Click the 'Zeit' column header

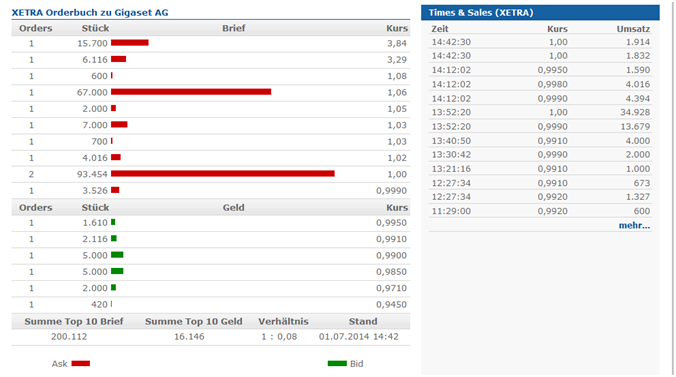click(x=440, y=29)
